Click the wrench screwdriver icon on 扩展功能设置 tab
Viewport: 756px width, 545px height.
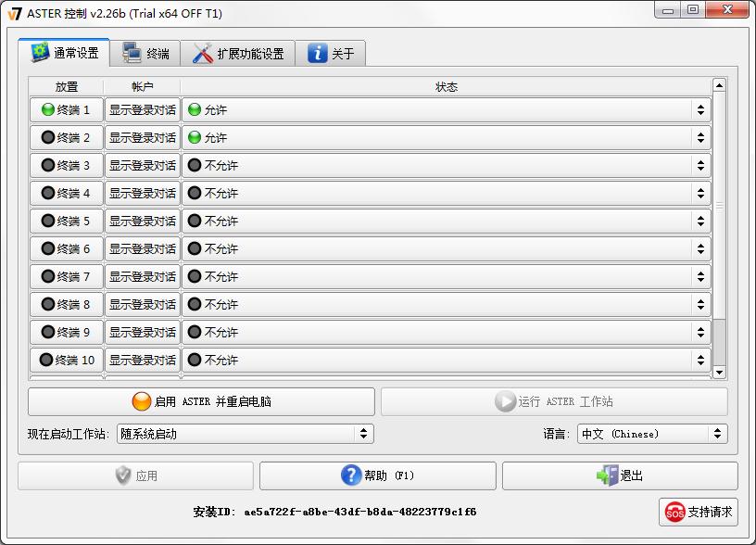(203, 54)
